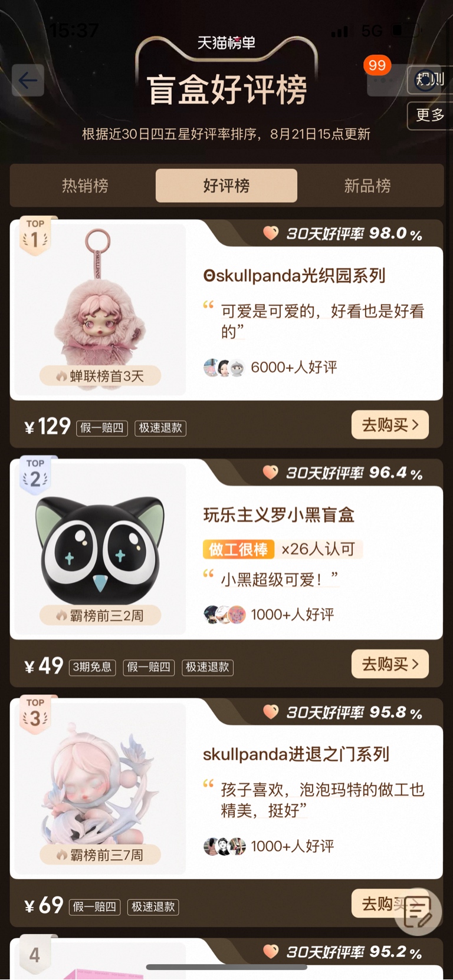Open the skullpanda光织园系列 product image
Image resolution: width=453 pixels, height=980 pixels.
[x=101, y=309]
